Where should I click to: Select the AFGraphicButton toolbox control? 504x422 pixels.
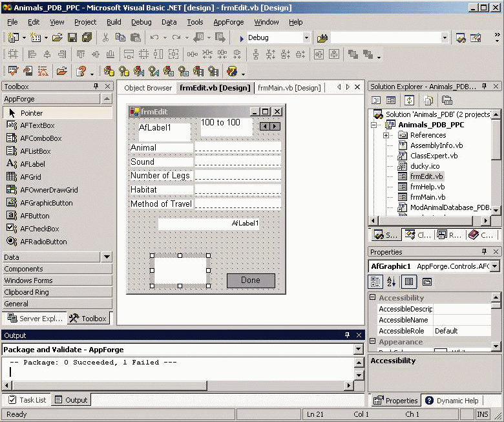coord(46,203)
